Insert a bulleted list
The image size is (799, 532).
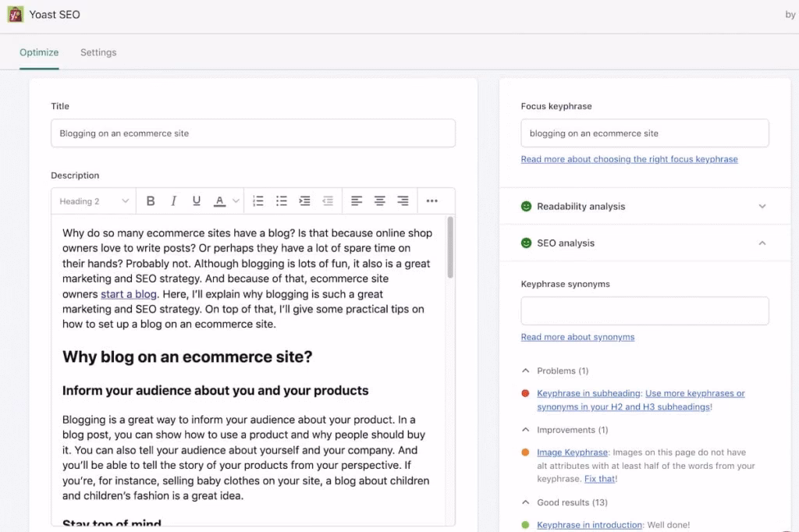pyautogui.click(x=282, y=200)
